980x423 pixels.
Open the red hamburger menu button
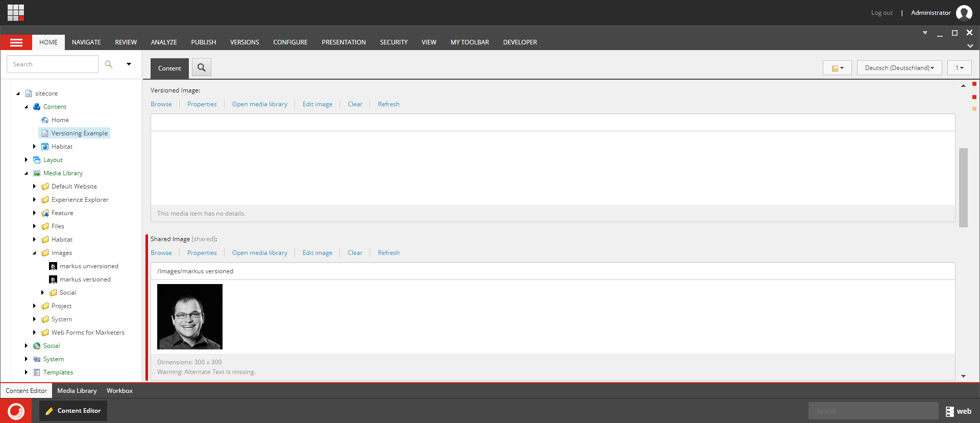point(16,42)
